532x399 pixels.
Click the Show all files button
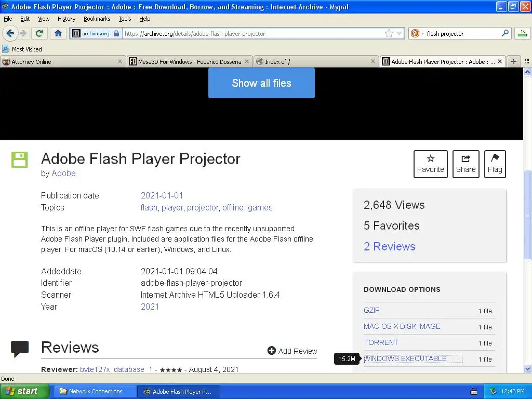pyautogui.click(x=261, y=83)
